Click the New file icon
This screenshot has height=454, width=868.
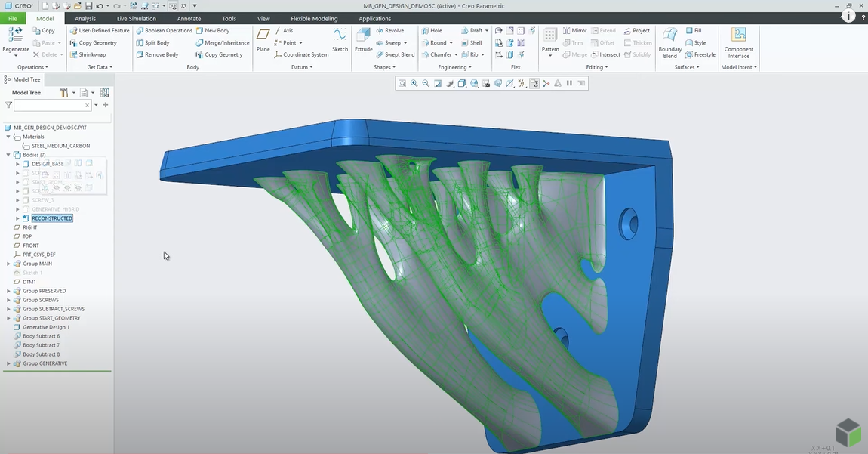point(45,5)
